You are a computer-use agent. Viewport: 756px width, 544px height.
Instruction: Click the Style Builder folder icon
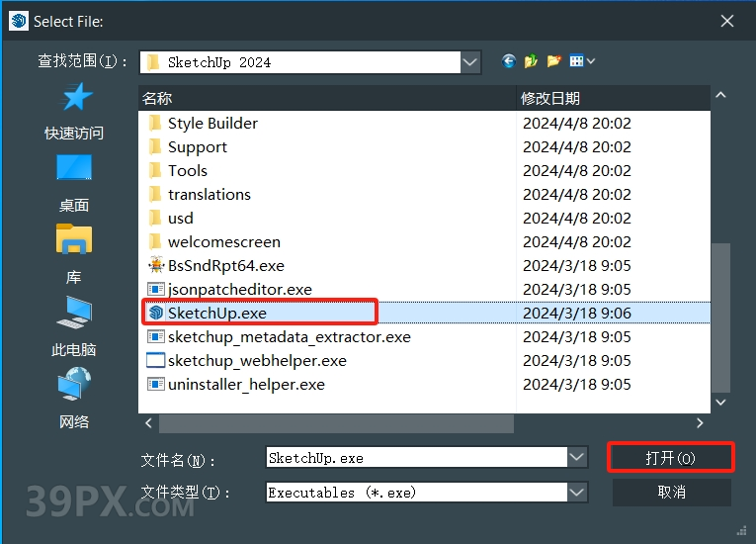[155, 123]
